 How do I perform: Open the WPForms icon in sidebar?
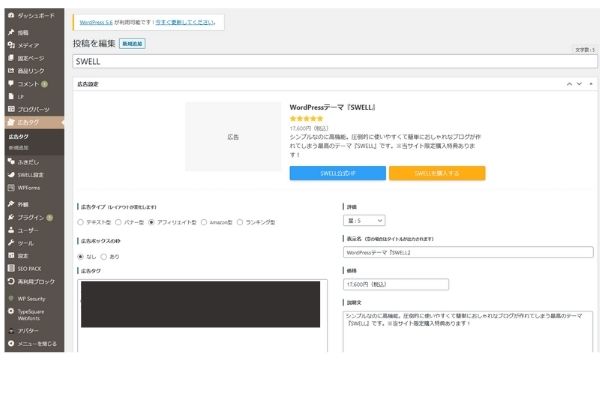[x=11, y=188]
